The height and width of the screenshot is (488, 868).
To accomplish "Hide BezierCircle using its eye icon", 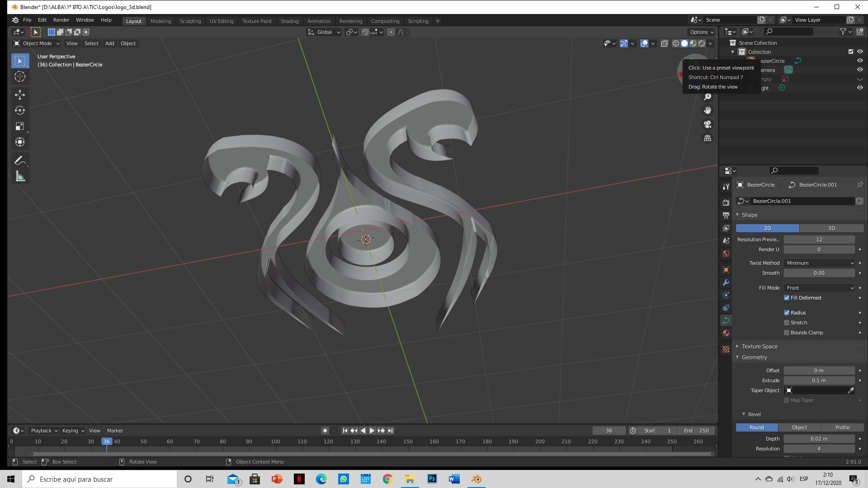I will [x=860, y=61].
